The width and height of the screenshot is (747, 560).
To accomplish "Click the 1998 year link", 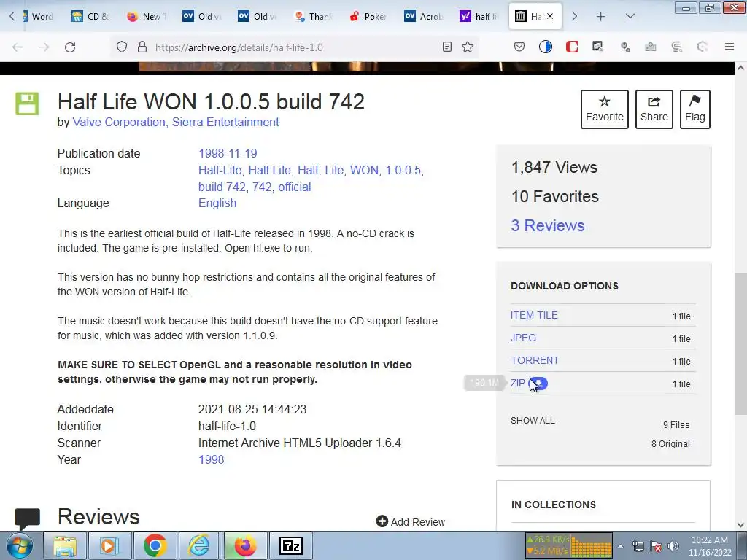I will pyautogui.click(x=211, y=459).
